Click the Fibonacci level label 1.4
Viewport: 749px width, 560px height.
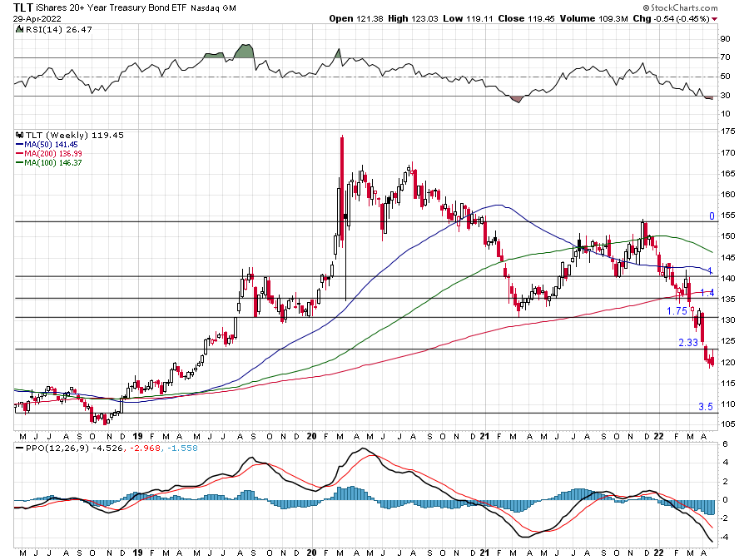pyautogui.click(x=707, y=293)
